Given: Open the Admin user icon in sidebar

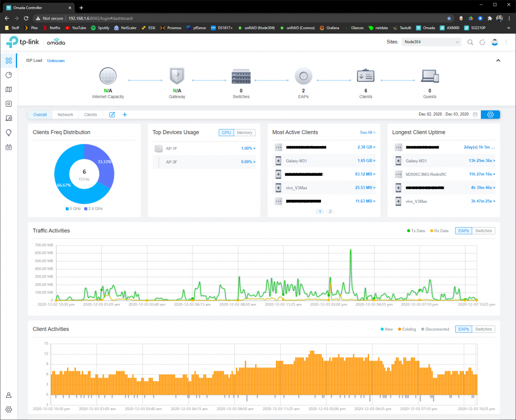Looking at the screenshot, I should [x=9, y=395].
